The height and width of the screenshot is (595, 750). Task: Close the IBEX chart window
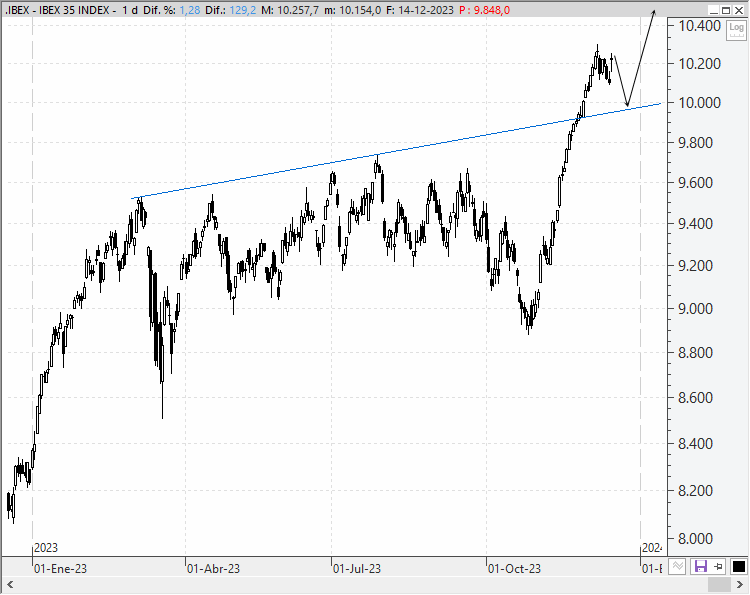point(739,10)
